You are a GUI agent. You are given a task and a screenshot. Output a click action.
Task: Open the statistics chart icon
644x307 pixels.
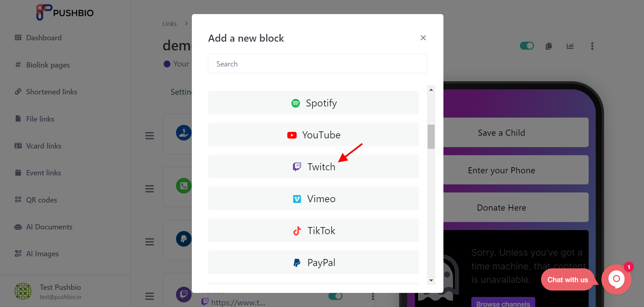[570, 46]
